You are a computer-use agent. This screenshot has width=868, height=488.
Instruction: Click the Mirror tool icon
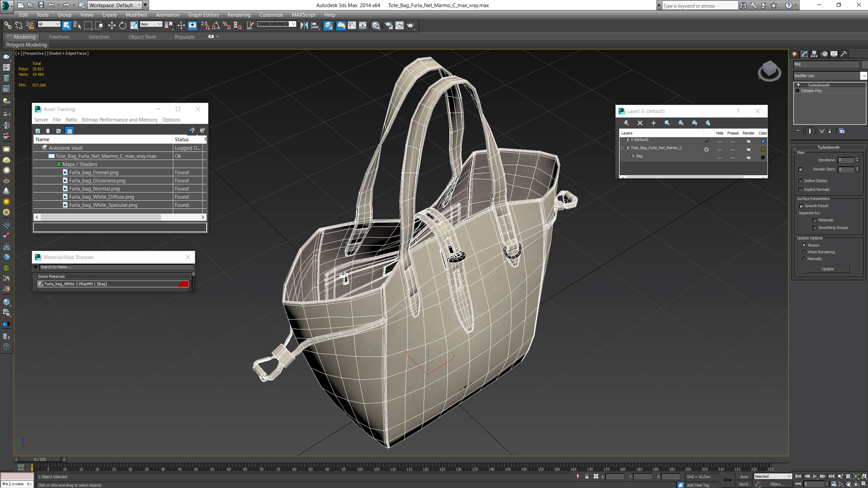pyautogui.click(x=304, y=26)
